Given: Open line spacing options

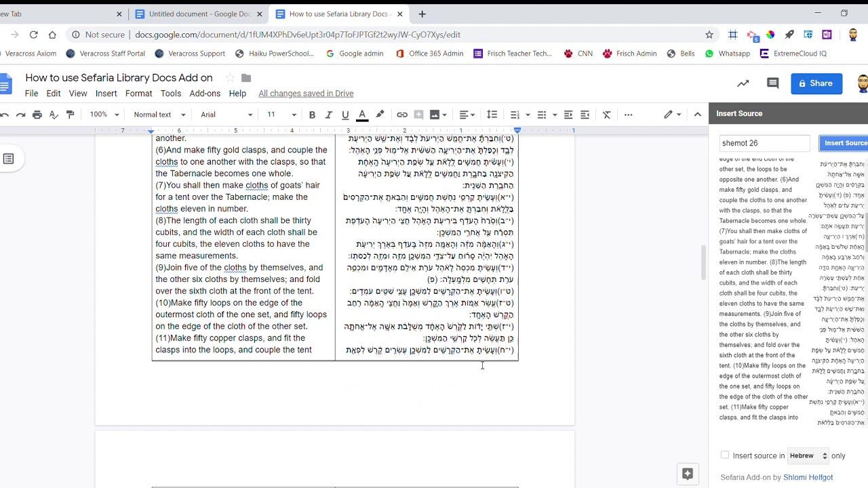Looking at the screenshot, I should click(x=492, y=115).
